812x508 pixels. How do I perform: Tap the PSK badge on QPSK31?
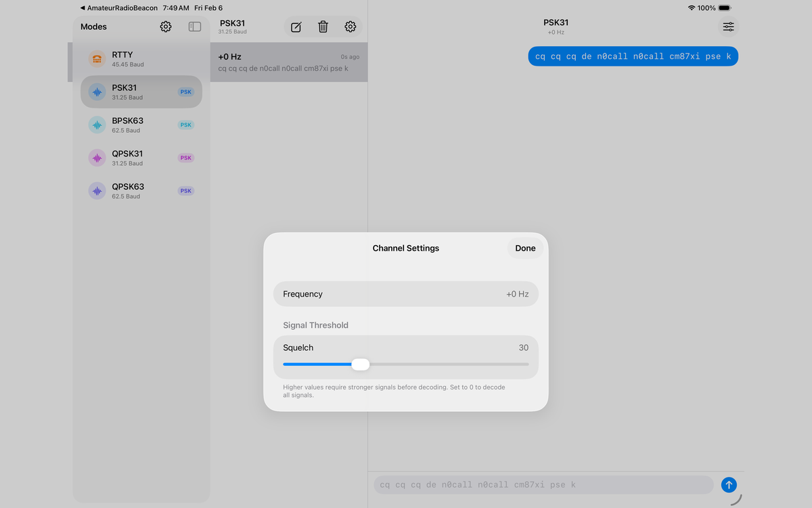click(x=185, y=157)
